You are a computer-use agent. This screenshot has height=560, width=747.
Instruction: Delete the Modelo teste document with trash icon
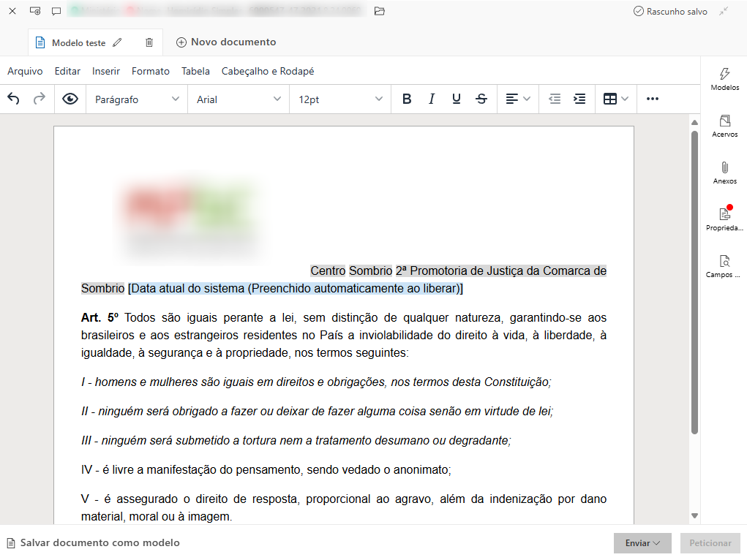(149, 42)
